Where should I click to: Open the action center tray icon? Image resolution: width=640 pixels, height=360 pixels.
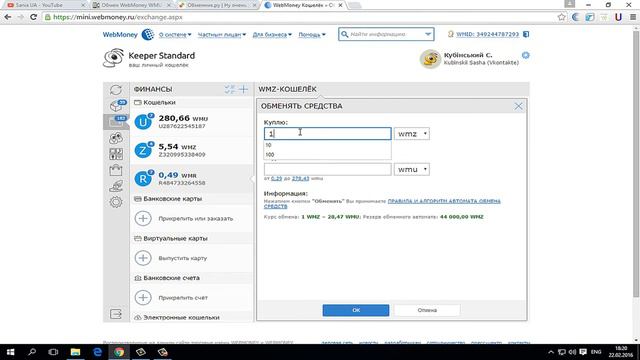583,352
